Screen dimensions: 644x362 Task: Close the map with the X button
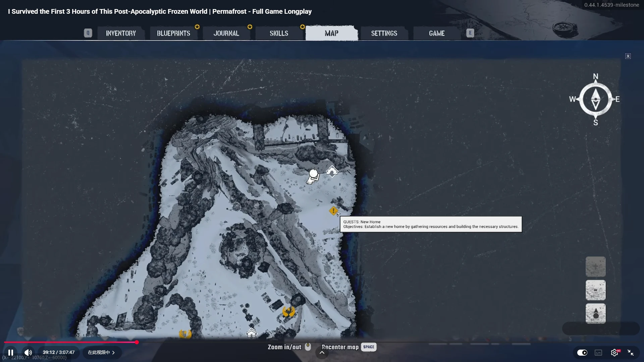(628, 56)
